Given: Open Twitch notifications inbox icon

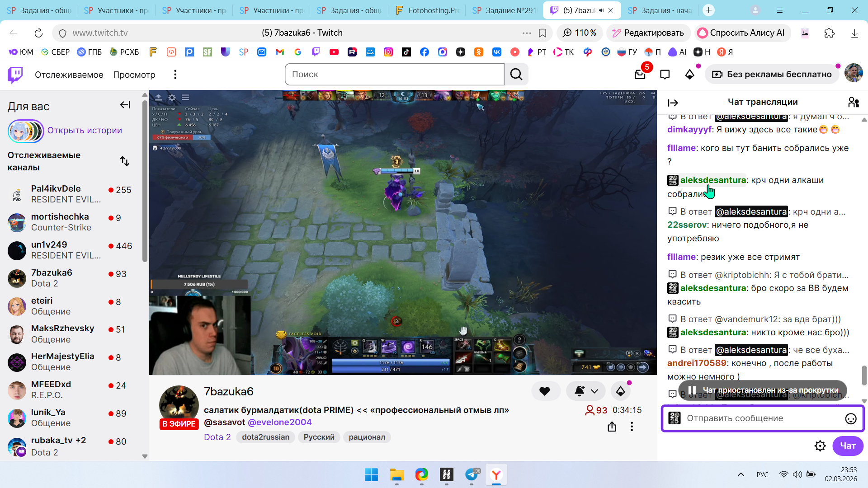Looking at the screenshot, I should click(640, 75).
